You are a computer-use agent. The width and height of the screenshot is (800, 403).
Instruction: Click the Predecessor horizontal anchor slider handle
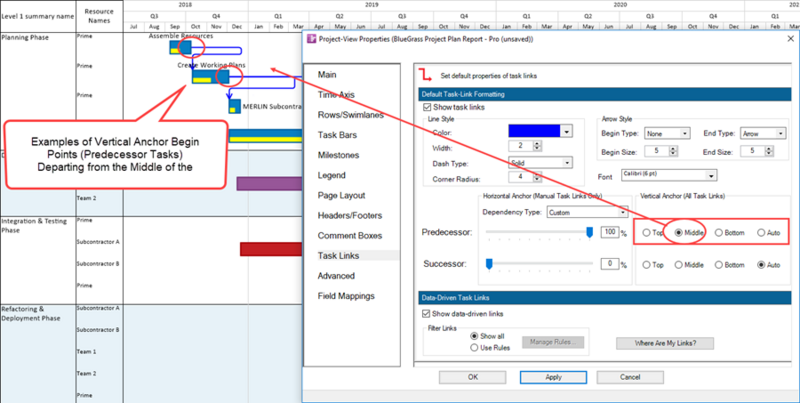click(590, 233)
